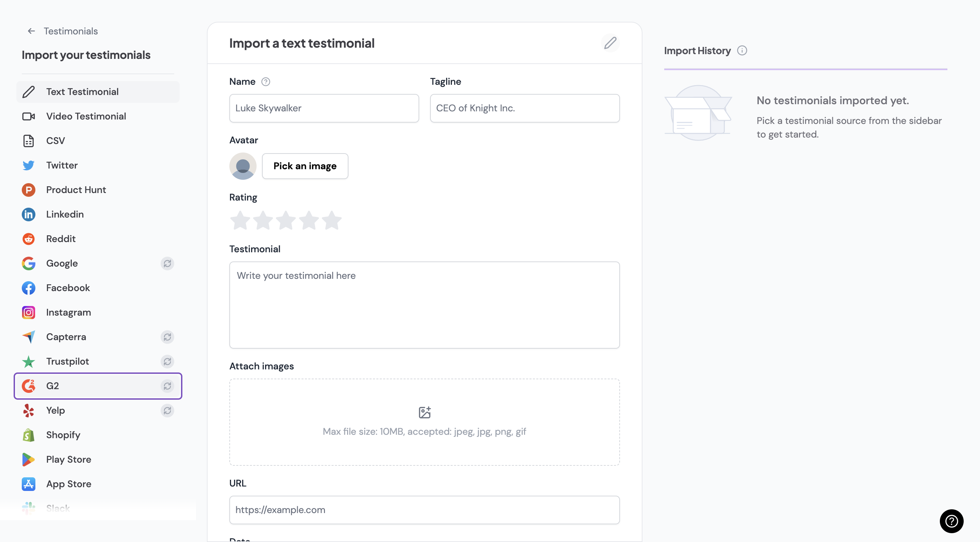Click the Yelp logo icon
Screen dimensions: 980x542
29,410
